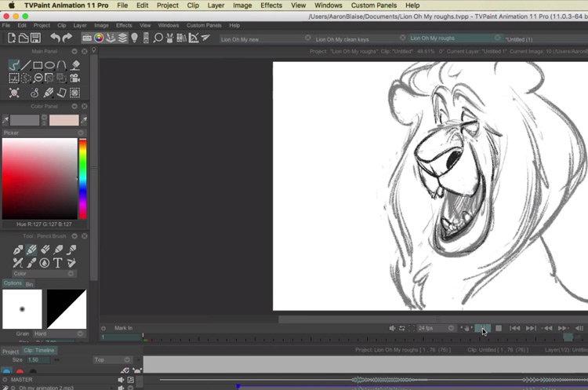588x390 pixels.
Task: Select the pen brush tool
Action: click(x=17, y=250)
